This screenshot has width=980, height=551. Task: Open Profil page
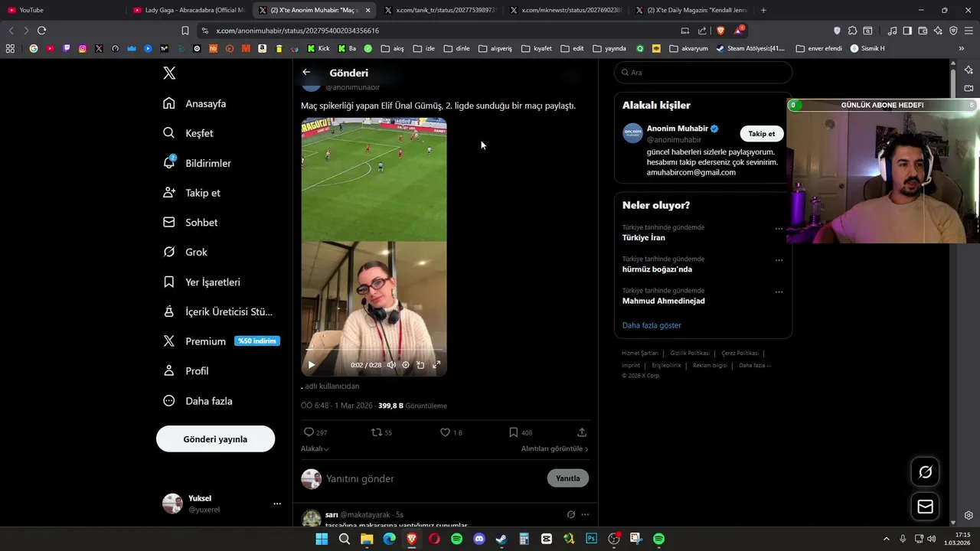(185, 371)
